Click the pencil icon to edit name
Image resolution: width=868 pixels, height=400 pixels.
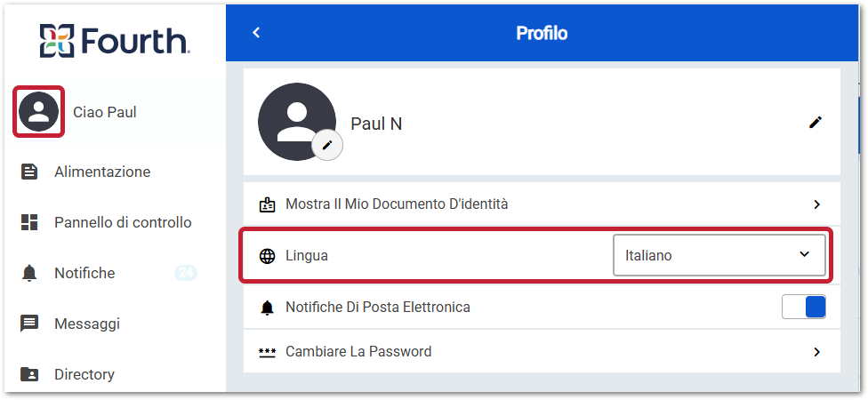(x=816, y=123)
